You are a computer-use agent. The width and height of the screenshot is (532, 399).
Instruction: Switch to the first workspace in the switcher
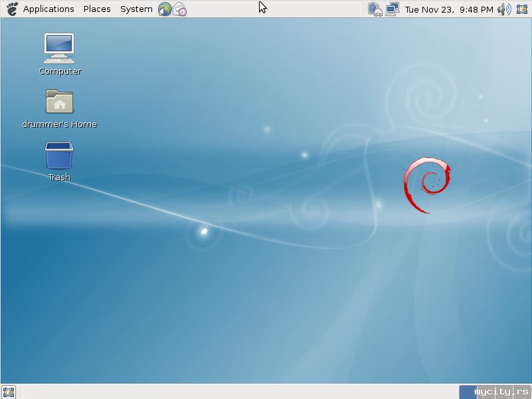(468, 392)
